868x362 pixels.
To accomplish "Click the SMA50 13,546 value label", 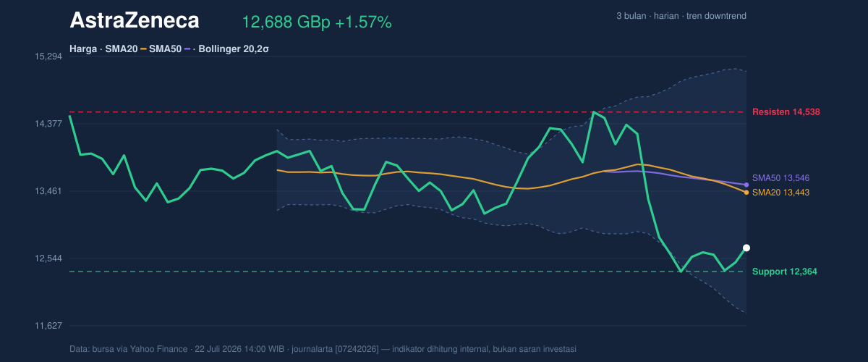I will [x=780, y=178].
